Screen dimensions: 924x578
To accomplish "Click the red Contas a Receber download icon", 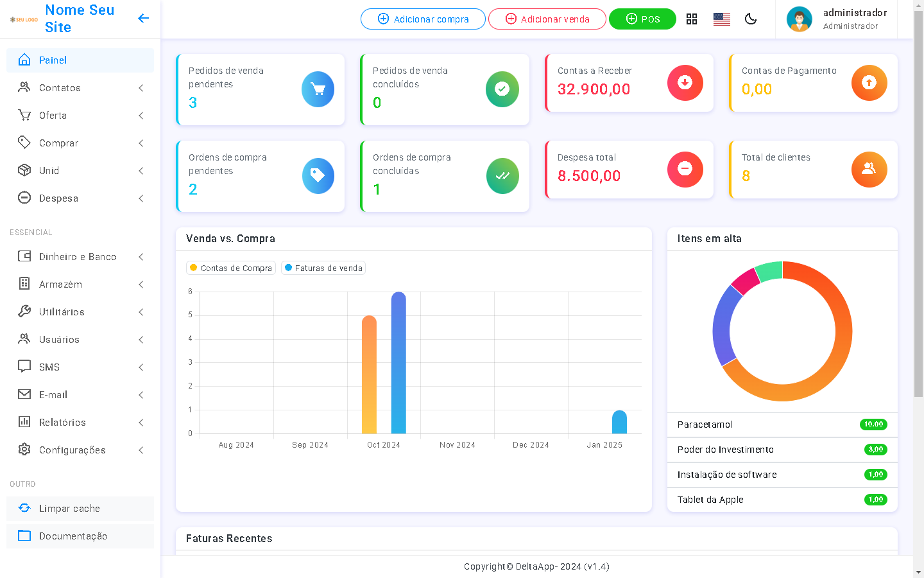I will [685, 83].
